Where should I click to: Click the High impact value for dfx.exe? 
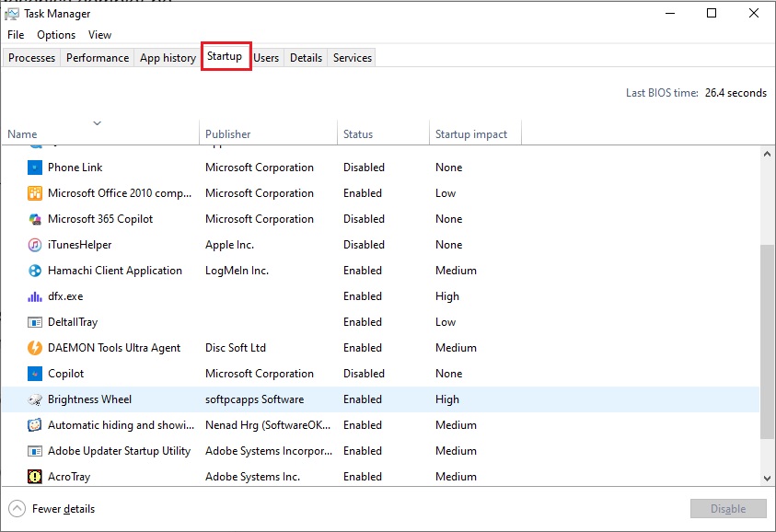pos(447,296)
